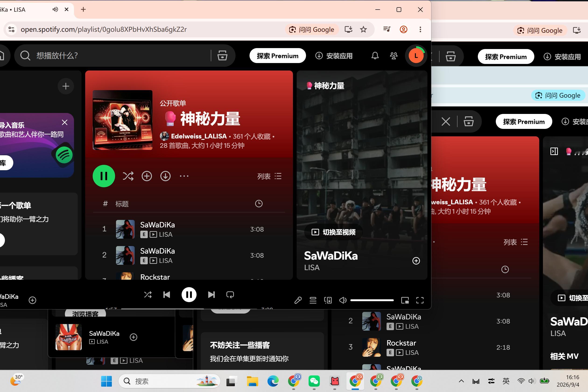Toggle repeat in the player bar

coord(230,295)
